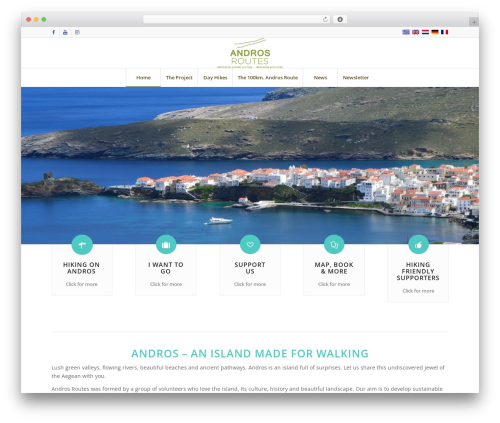Open the YouTube social icon
The image size is (500, 423).
coord(65,32)
